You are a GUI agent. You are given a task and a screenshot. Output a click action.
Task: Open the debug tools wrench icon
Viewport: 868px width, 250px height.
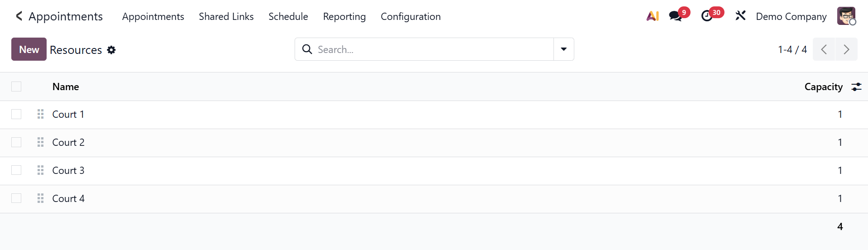[x=740, y=16]
